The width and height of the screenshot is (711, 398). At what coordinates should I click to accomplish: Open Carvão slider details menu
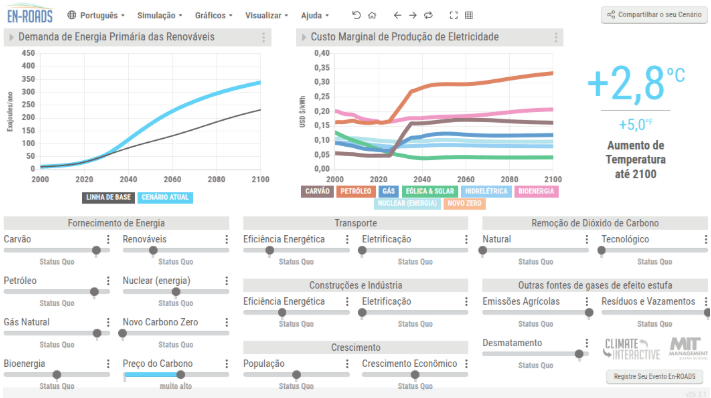108,239
